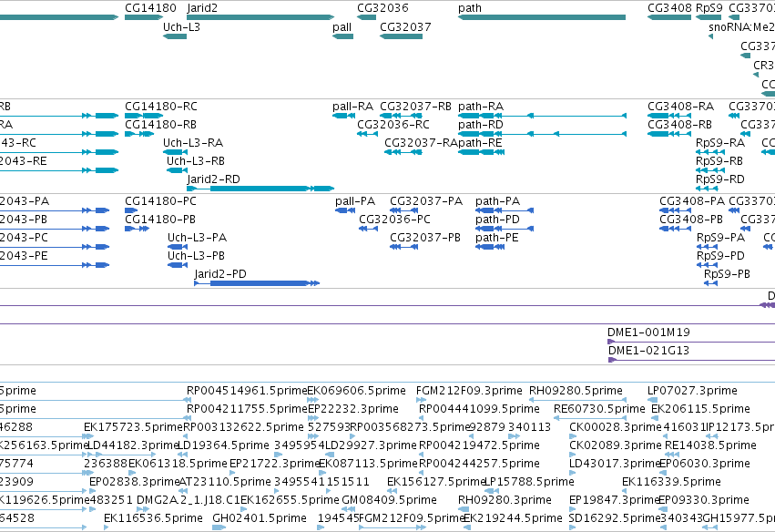This screenshot has width=775, height=532.
Task: Select protein CG14180-PB
Action: pyautogui.click(x=137, y=229)
